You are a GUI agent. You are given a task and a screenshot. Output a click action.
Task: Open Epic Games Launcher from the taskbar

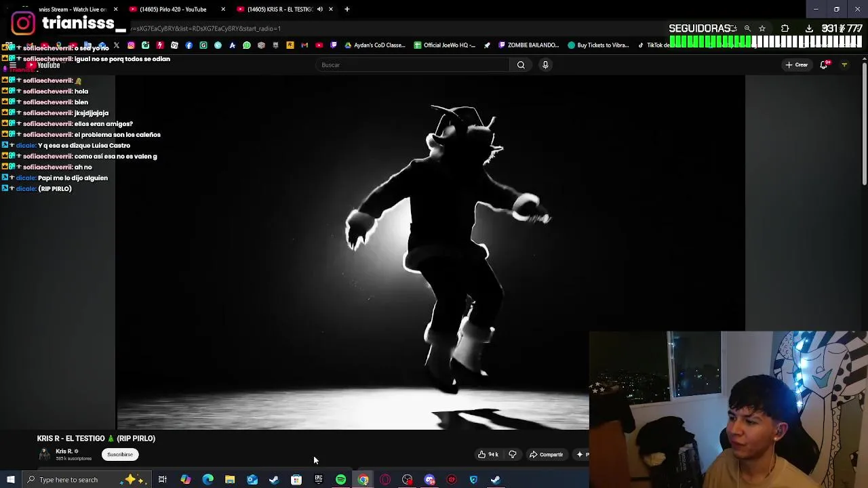coord(319,480)
